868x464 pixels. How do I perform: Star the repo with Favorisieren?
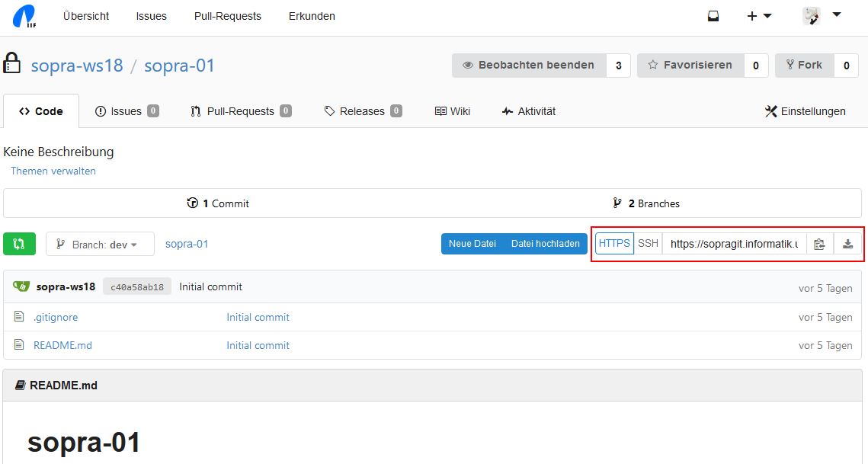(690, 66)
